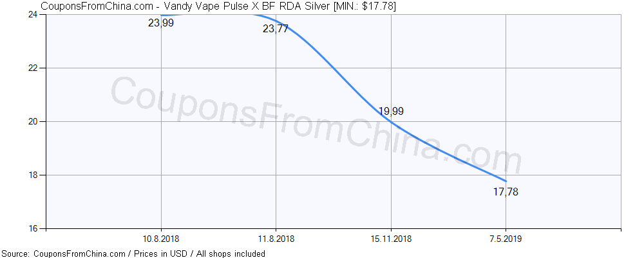Click the 23,99 price data label

coord(161,23)
